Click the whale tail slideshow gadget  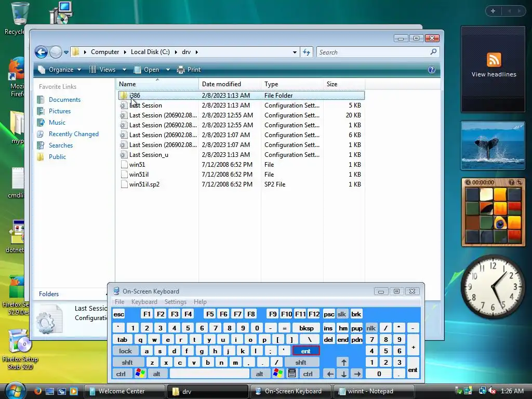[493, 145]
